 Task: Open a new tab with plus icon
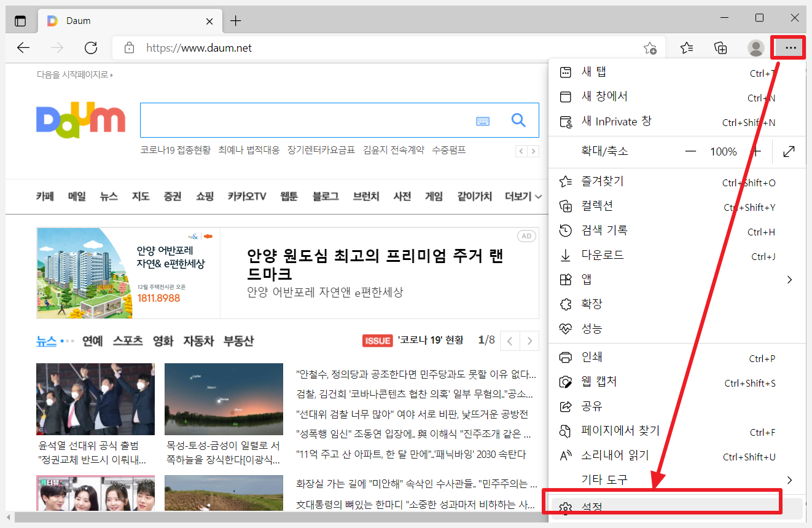[236, 21]
